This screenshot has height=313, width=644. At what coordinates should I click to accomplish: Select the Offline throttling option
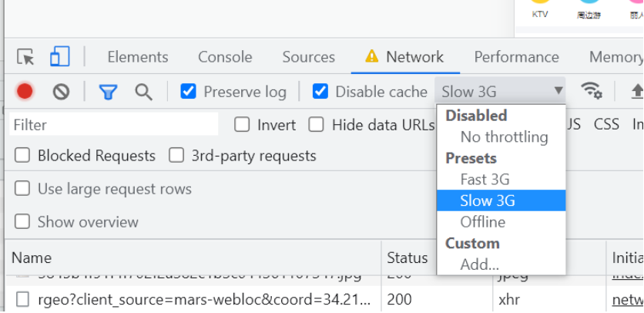(x=483, y=222)
